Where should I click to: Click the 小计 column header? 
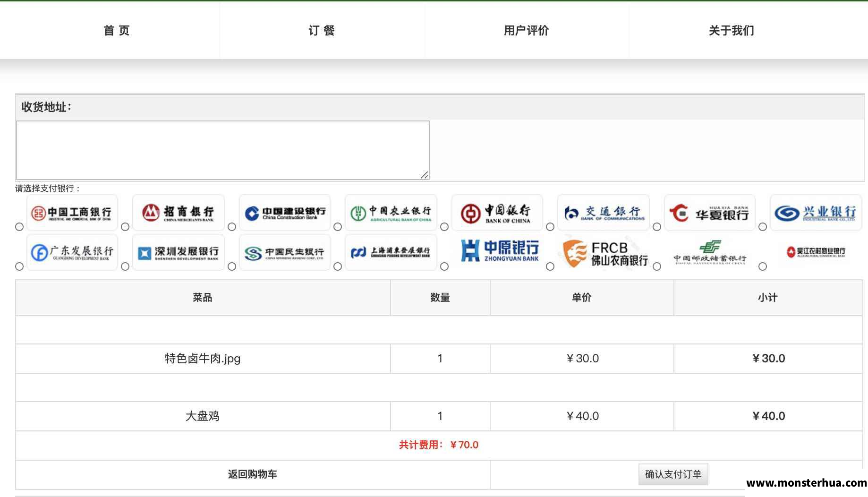click(768, 298)
